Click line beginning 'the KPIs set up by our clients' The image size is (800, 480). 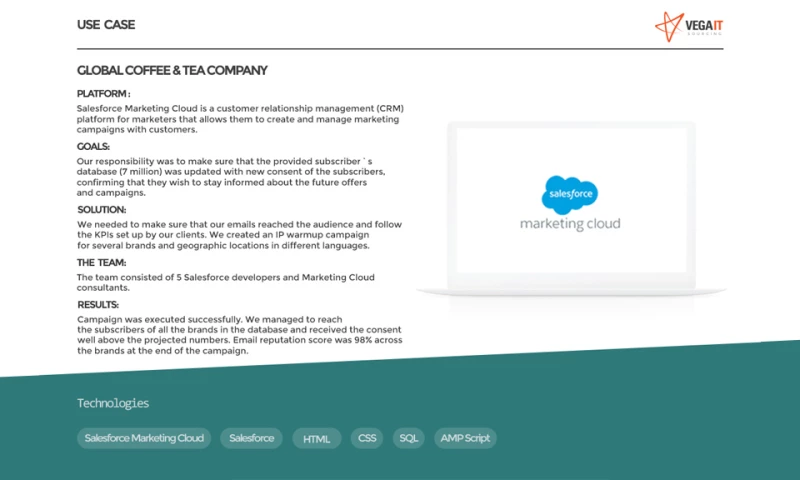coord(223,235)
